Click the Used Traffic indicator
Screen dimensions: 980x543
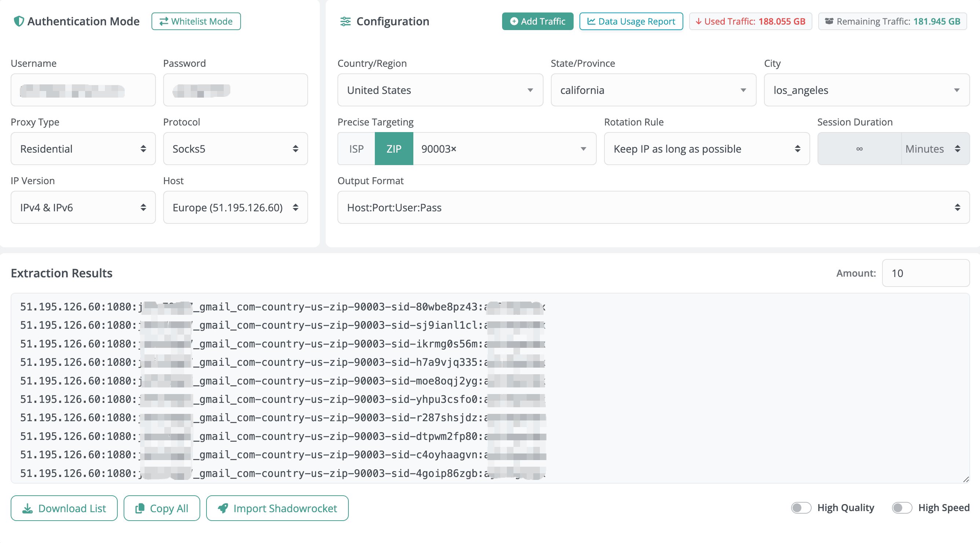pos(750,21)
